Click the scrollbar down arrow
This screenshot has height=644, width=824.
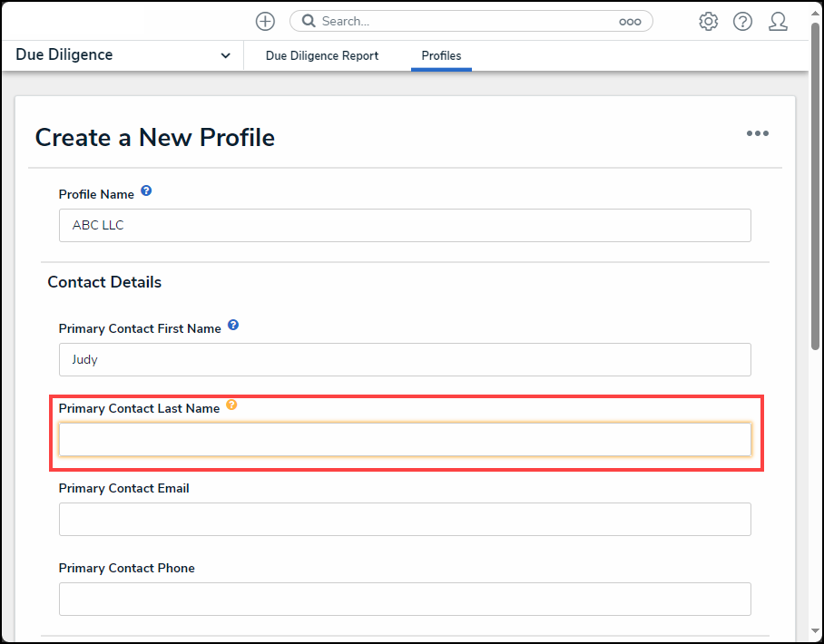815,630
